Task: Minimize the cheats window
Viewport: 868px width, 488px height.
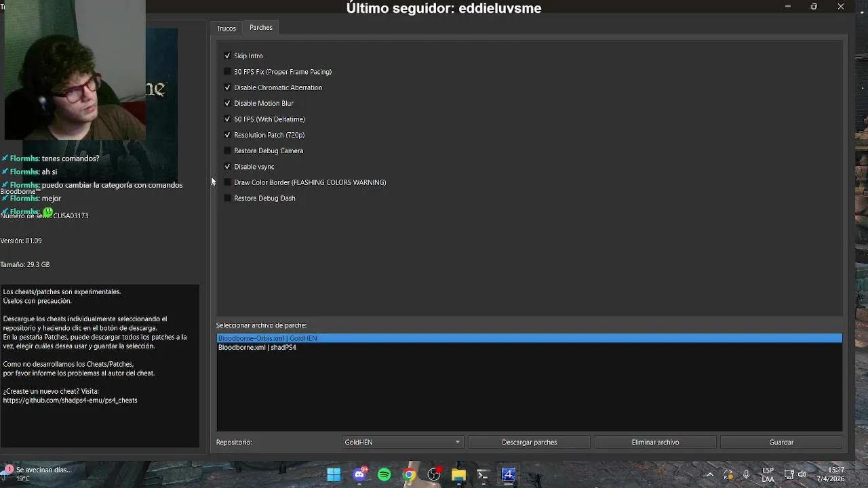Action: pos(787,7)
